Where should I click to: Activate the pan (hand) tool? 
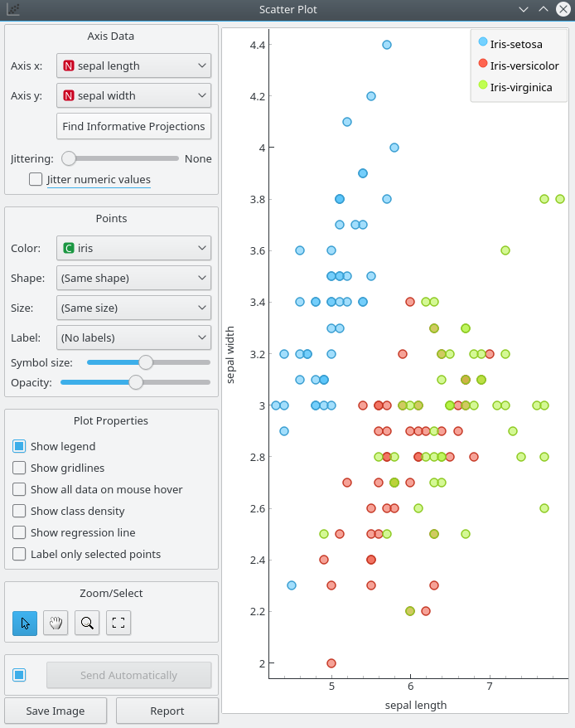tap(56, 623)
